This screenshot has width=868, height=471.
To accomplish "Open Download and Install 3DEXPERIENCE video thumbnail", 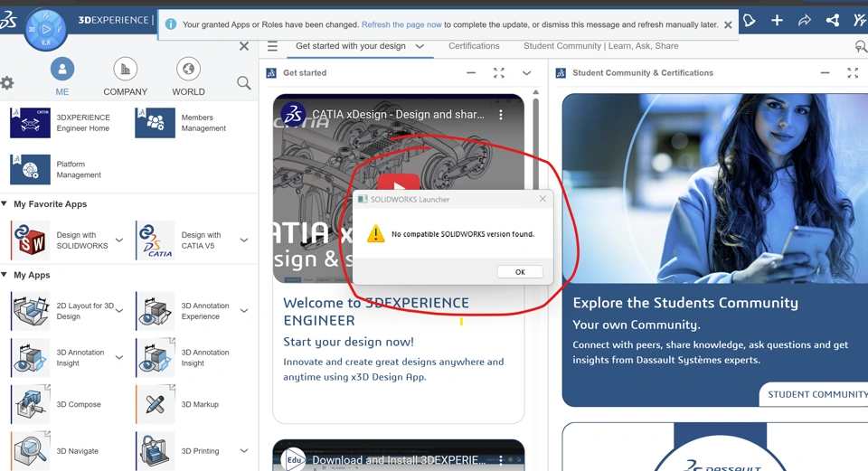I will coord(399,456).
